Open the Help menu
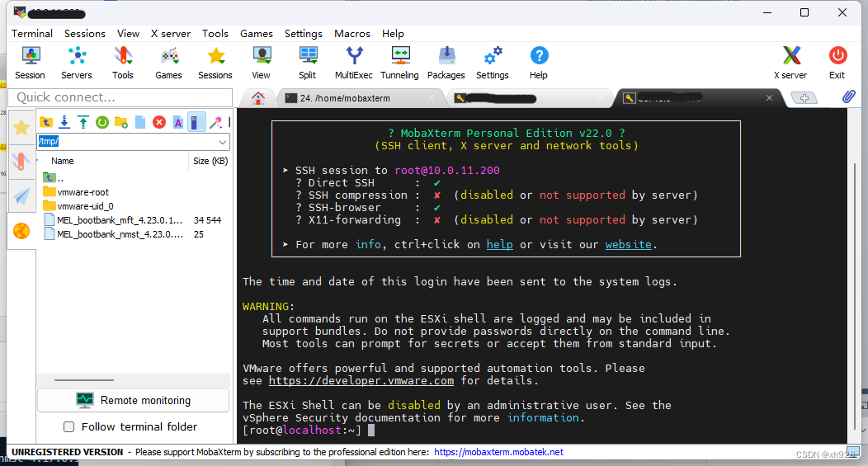Screen dimensions: 868x466 click(x=393, y=34)
